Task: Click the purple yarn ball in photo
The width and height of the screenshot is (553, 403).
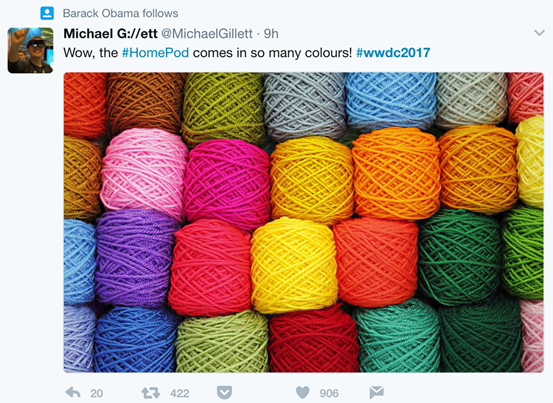Action: (136, 257)
